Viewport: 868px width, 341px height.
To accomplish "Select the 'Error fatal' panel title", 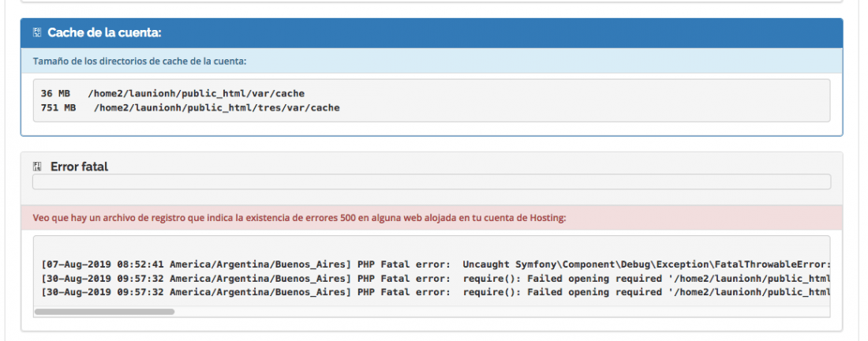I will (79, 166).
